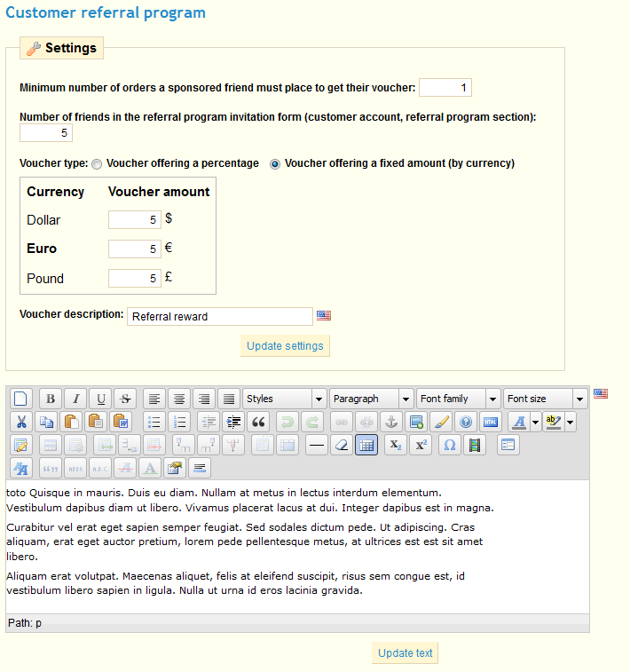Open template insert icon
This screenshot has width=630, height=672.
508,445
